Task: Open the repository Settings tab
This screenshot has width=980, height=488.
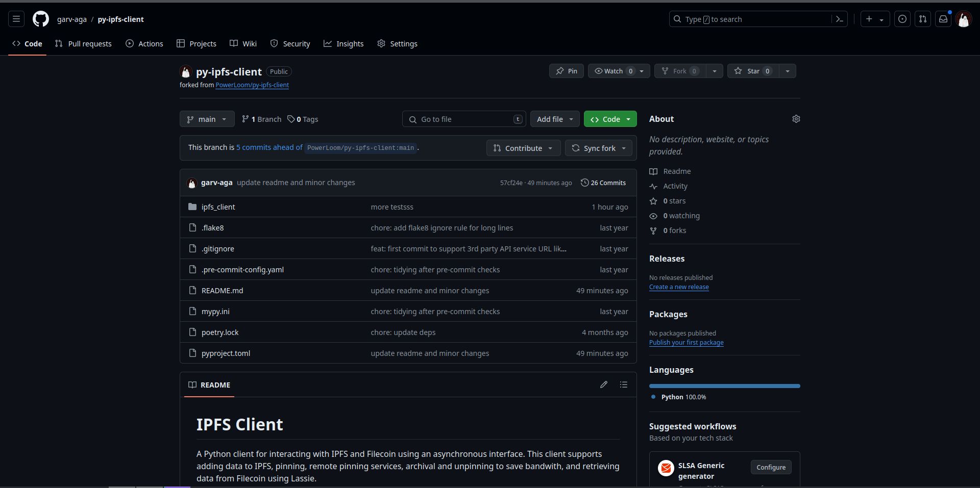Action: 397,44
